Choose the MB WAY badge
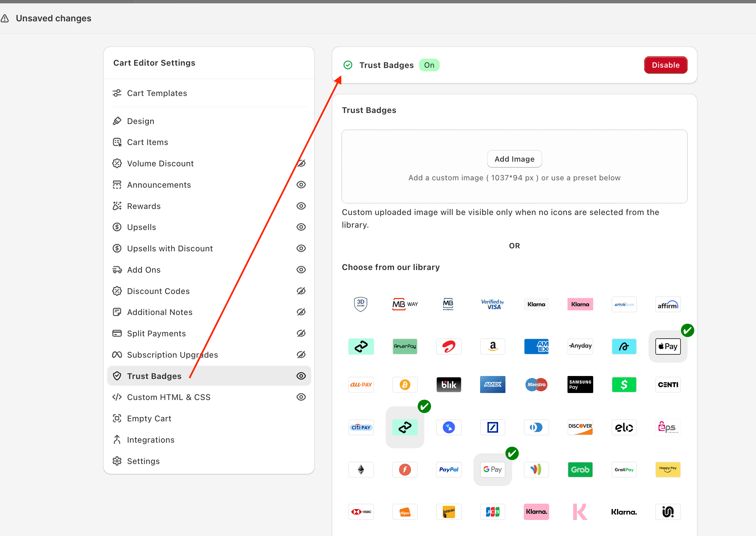 tap(405, 304)
